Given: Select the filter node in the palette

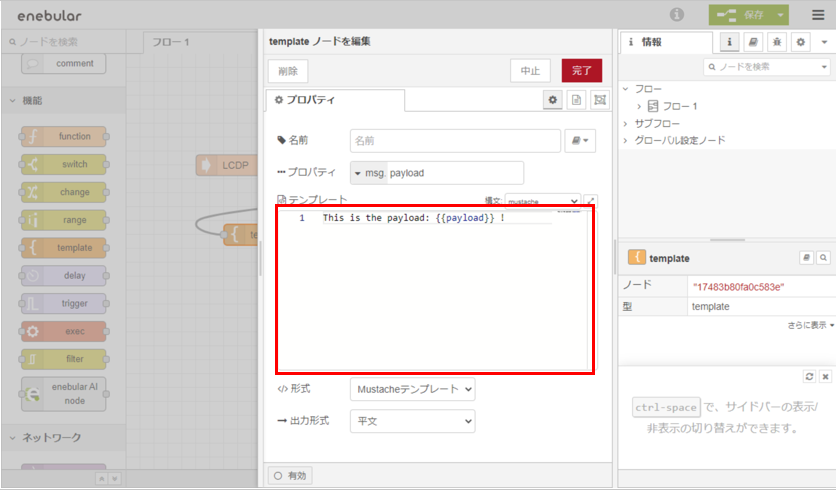Looking at the screenshot, I should (63, 359).
